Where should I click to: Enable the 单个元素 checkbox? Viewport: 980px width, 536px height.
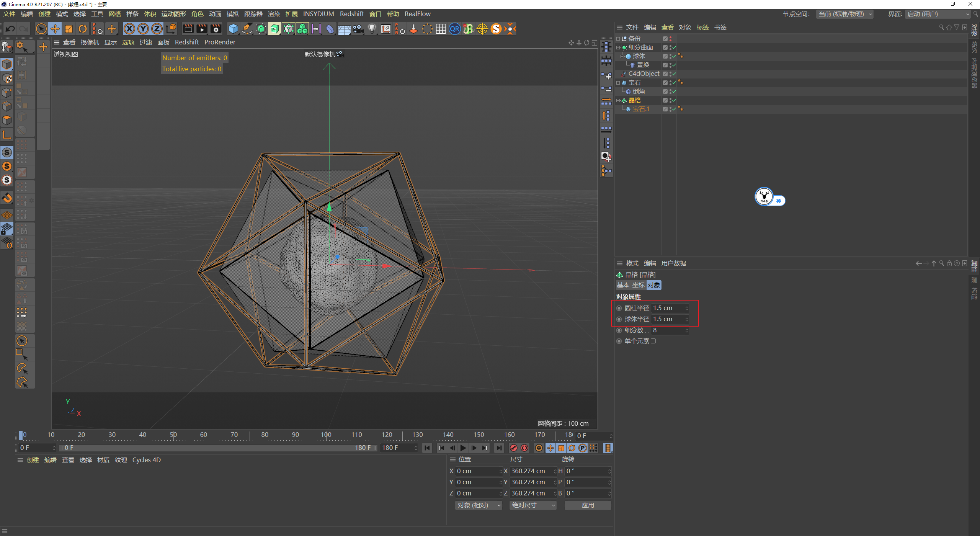coord(653,341)
